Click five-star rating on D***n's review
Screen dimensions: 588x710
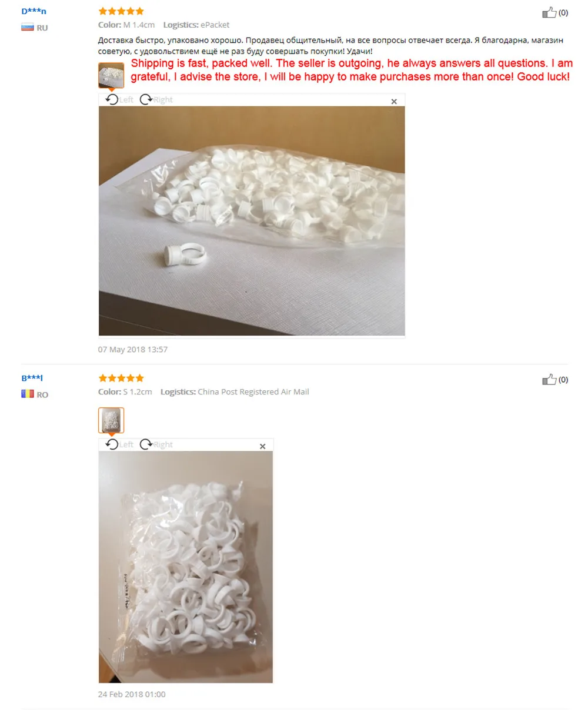point(121,11)
